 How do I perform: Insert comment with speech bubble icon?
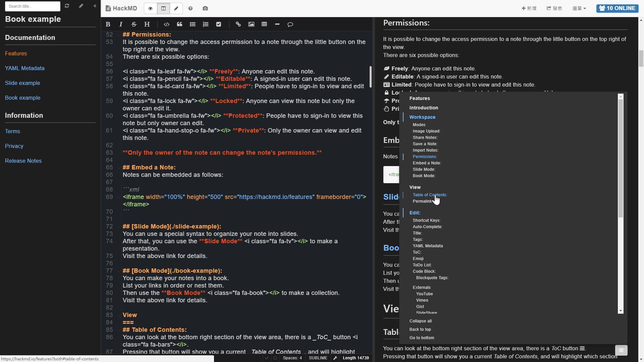(x=290, y=24)
